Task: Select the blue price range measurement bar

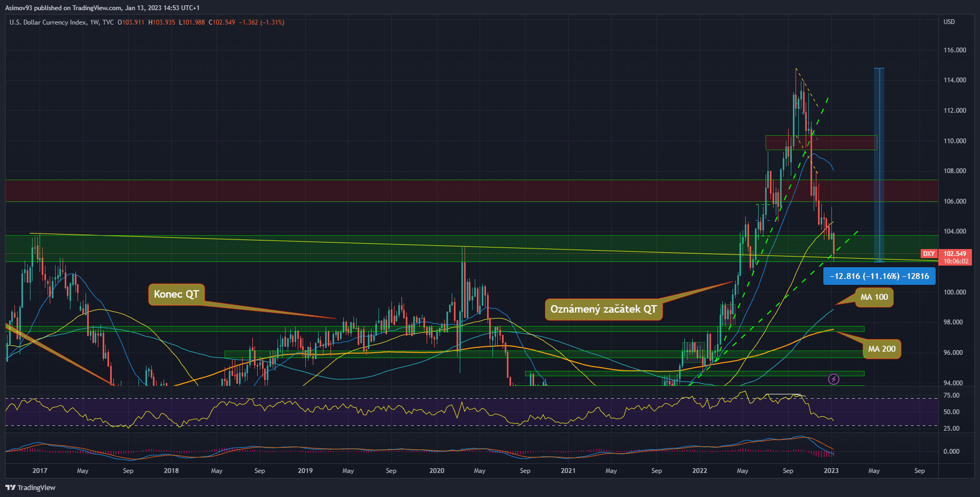Action: (x=878, y=160)
